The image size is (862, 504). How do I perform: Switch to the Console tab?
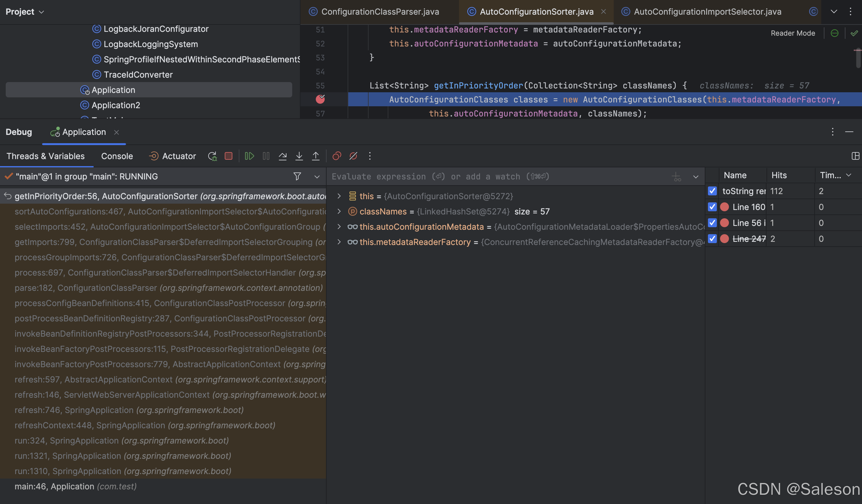coord(117,156)
